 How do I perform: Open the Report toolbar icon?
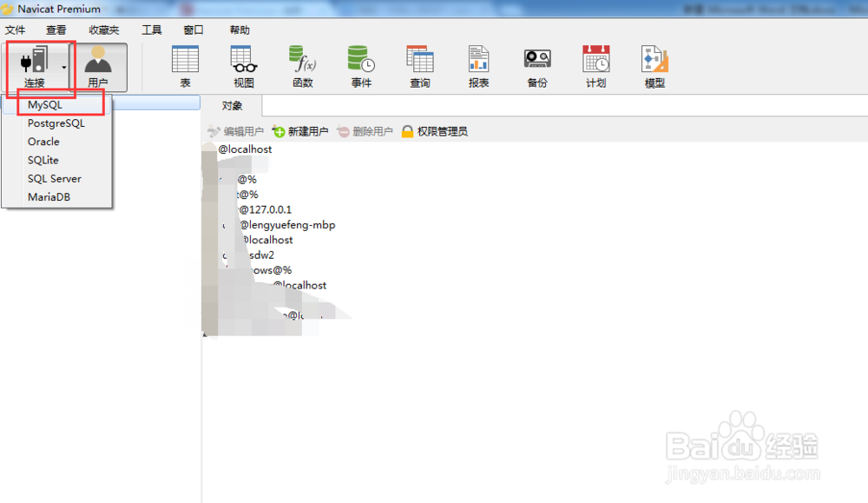pos(479,67)
